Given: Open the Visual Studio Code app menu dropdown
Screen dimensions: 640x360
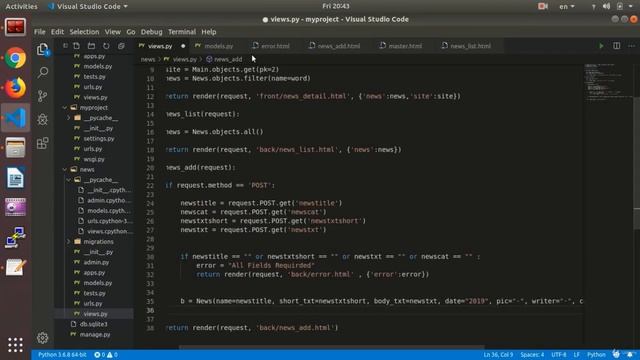Looking at the screenshot, I should coord(87,6).
